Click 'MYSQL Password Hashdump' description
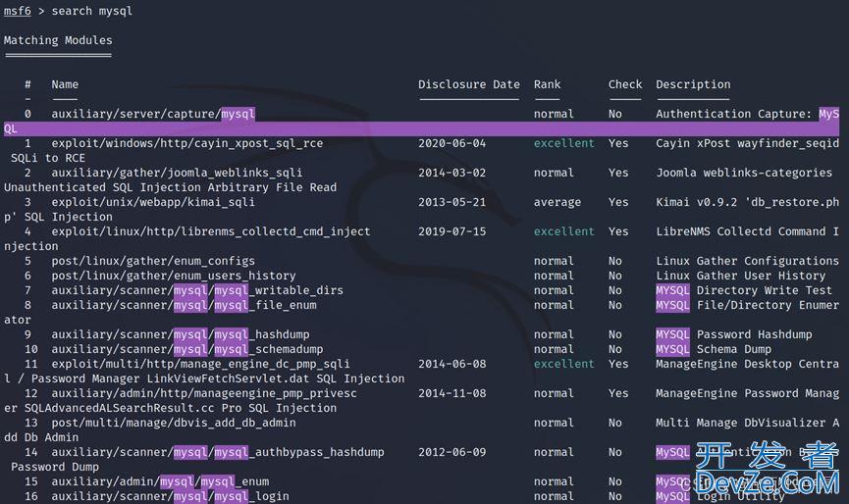 pos(733,334)
